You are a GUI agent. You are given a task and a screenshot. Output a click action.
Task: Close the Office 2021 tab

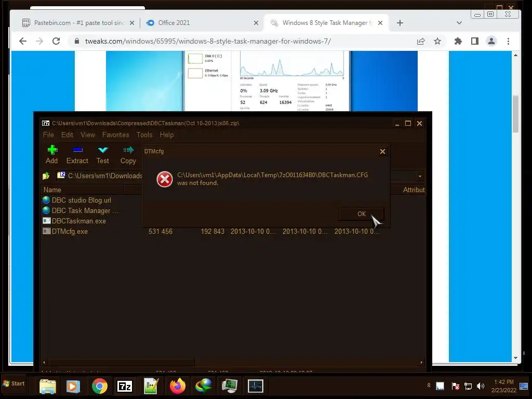(256, 23)
